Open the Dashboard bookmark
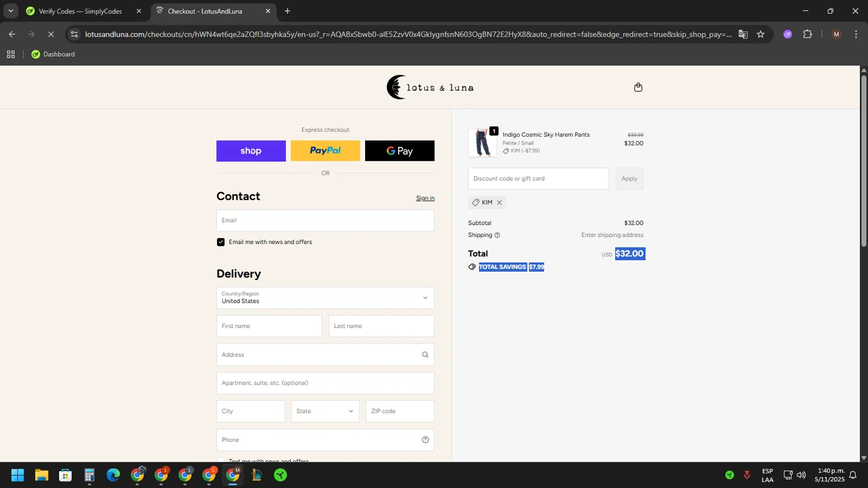This screenshot has width=868, height=488. point(53,54)
